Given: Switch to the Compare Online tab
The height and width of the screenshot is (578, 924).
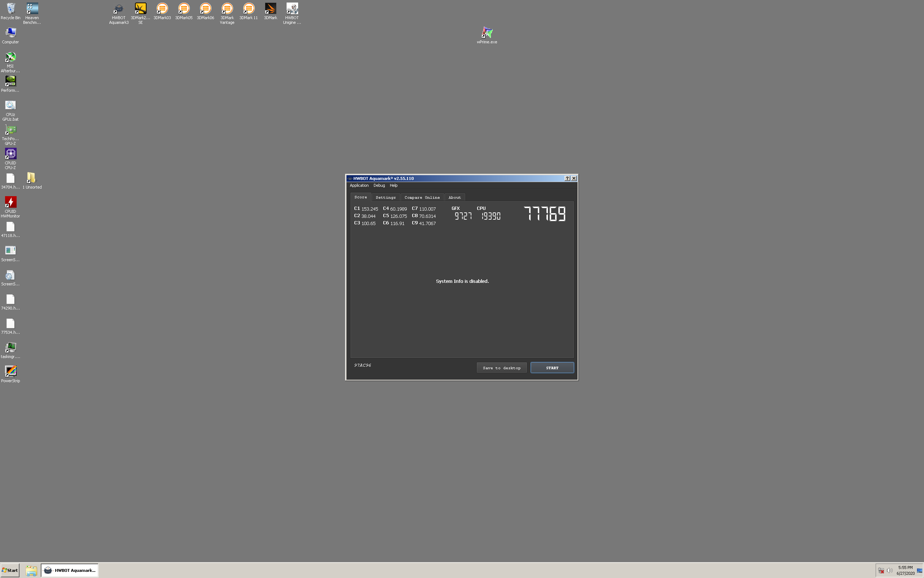Looking at the screenshot, I should point(422,198).
